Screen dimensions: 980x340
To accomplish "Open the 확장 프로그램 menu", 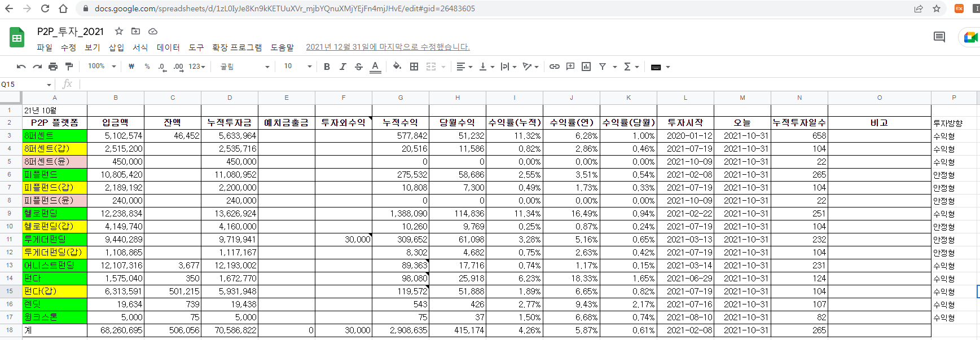I will click(x=237, y=47).
